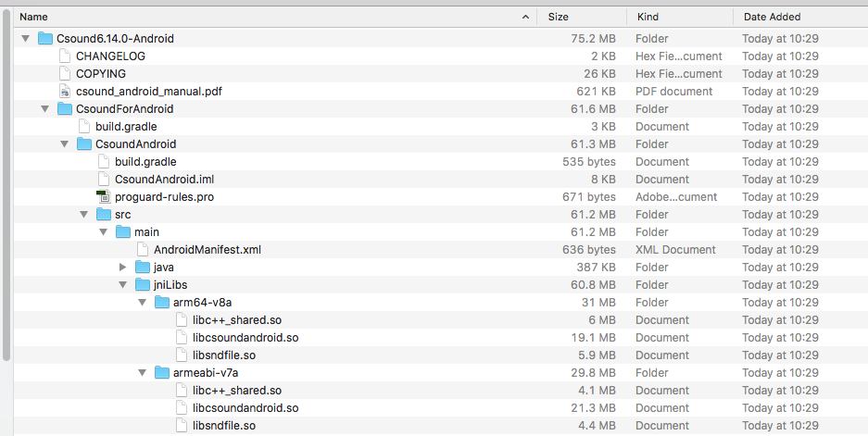868x436 pixels.
Task: Click the 621 KB size value
Action: tap(596, 92)
